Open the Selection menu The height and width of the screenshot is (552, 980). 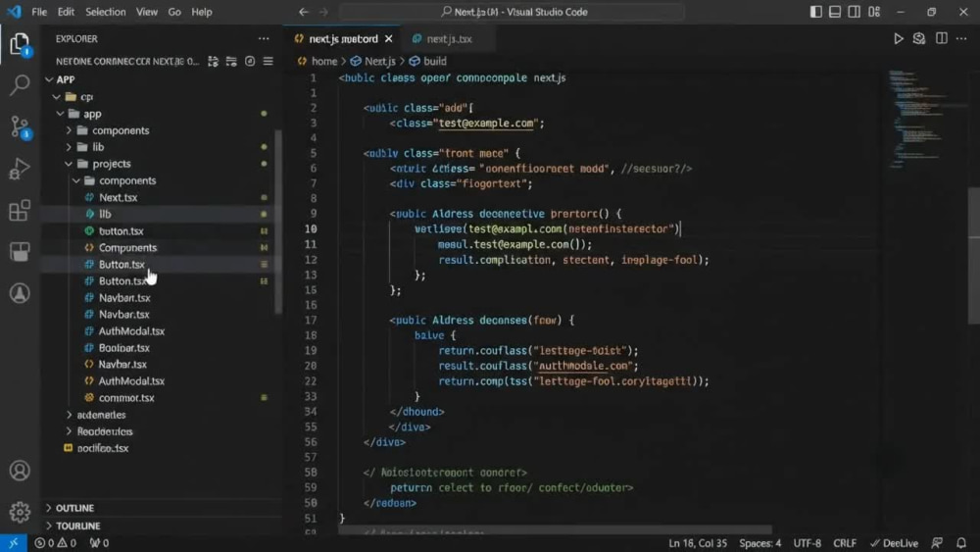105,12
